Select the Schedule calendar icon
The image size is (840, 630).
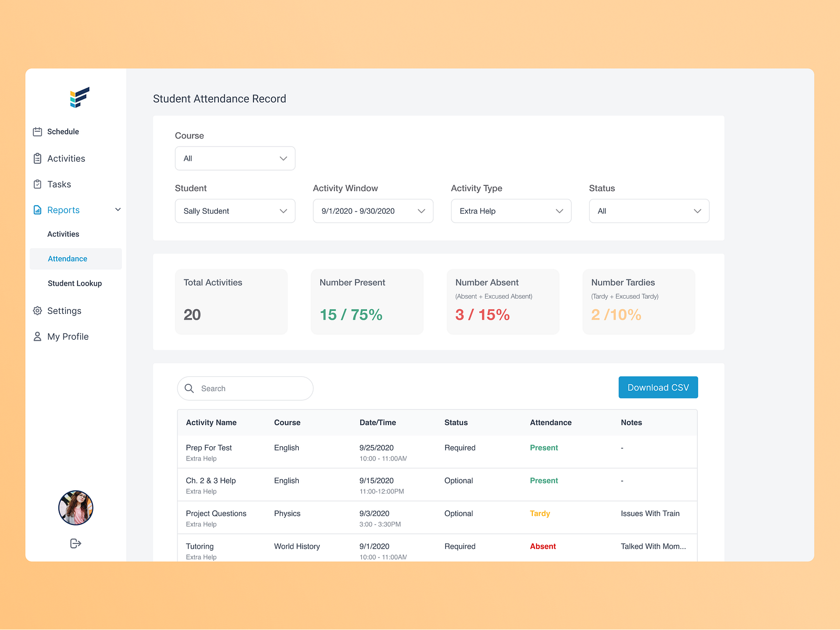(x=37, y=131)
